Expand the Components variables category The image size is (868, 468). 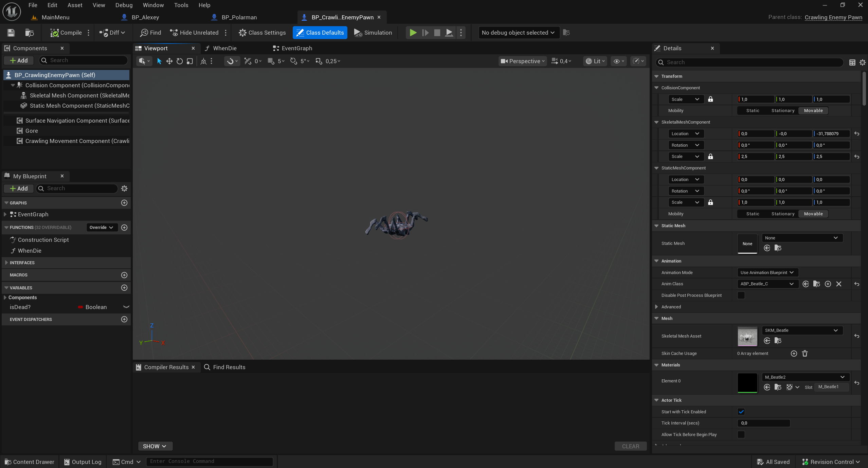(x=5, y=298)
